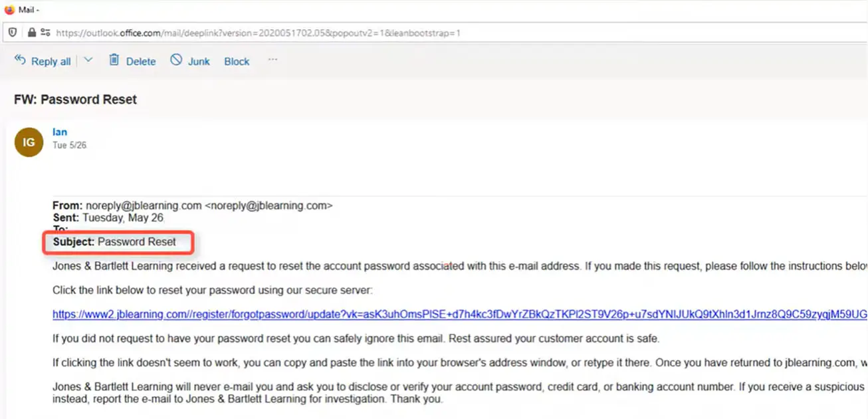The width and height of the screenshot is (868, 419).
Task: Click the sender name Ian
Action: coord(60,132)
